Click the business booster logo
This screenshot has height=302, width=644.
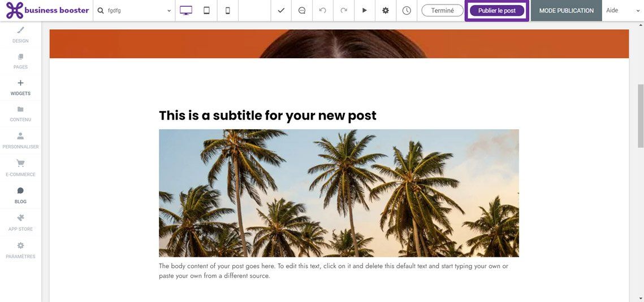click(47, 11)
